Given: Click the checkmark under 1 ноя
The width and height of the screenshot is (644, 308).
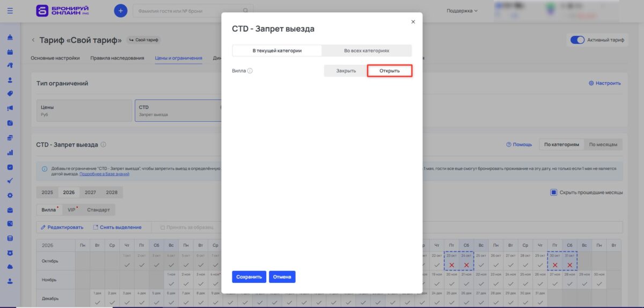Looking at the screenshot, I should point(171,283).
